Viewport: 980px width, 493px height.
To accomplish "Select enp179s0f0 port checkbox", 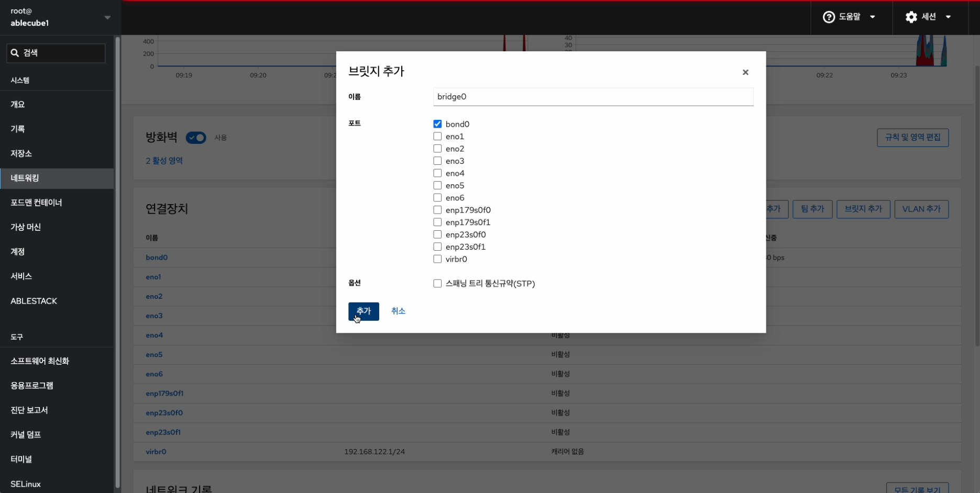I will [x=437, y=210].
